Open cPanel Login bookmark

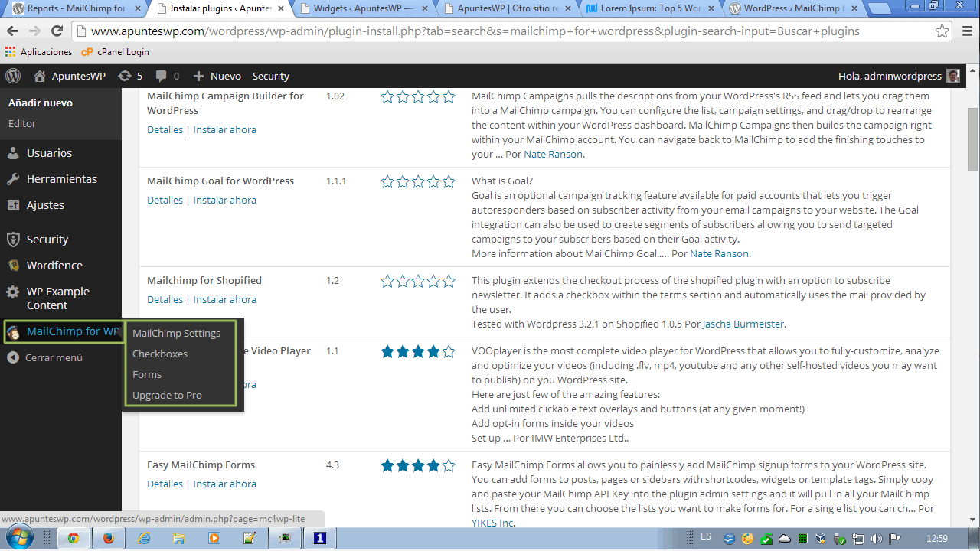tap(115, 52)
